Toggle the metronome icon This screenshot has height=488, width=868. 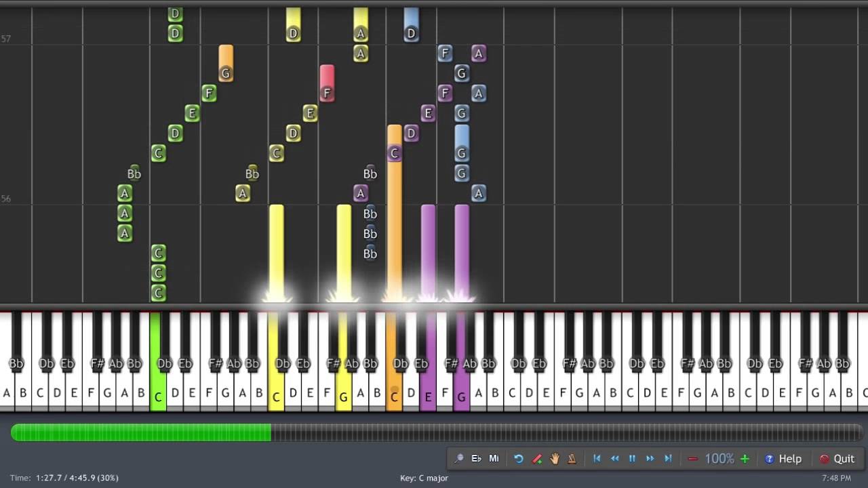(572, 459)
